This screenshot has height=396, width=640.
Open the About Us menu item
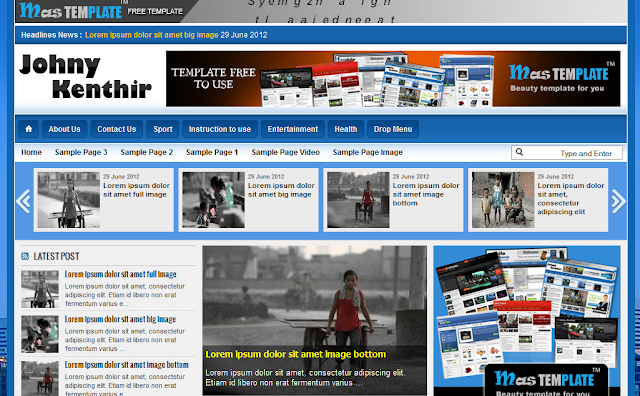pyautogui.click(x=64, y=129)
